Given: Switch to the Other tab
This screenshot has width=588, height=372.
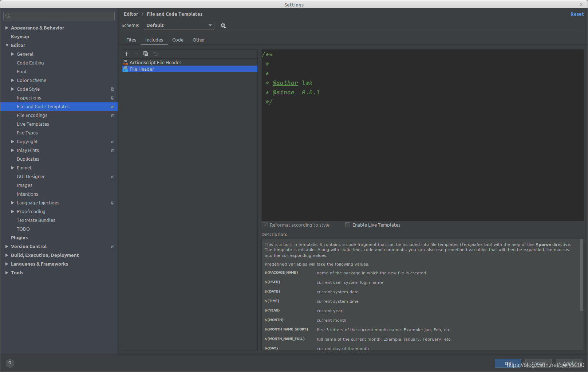Looking at the screenshot, I should 199,40.
